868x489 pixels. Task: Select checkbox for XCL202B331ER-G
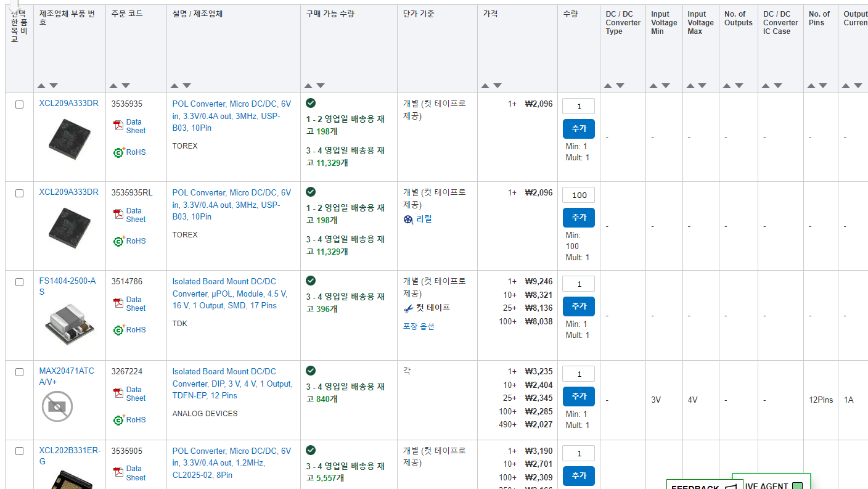click(x=20, y=451)
